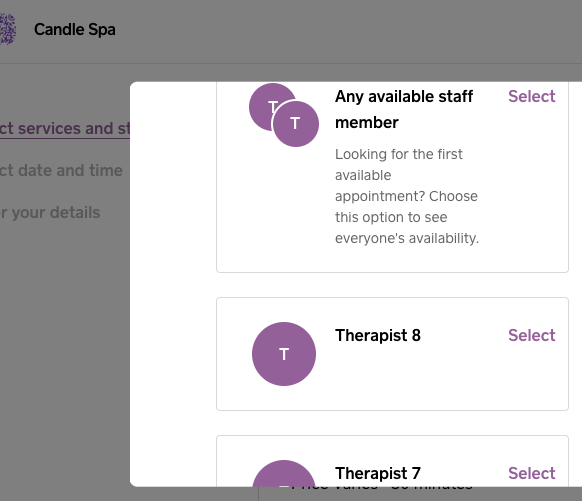Click the 'Any available staff member' heading
Viewport: 582px width, 501px height.
(x=404, y=109)
